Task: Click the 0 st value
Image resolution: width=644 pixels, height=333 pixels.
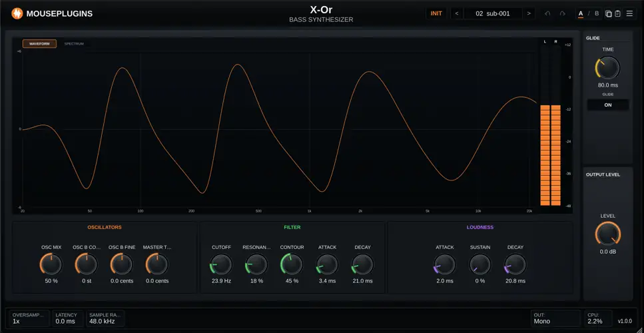Action: click(87, 281)
